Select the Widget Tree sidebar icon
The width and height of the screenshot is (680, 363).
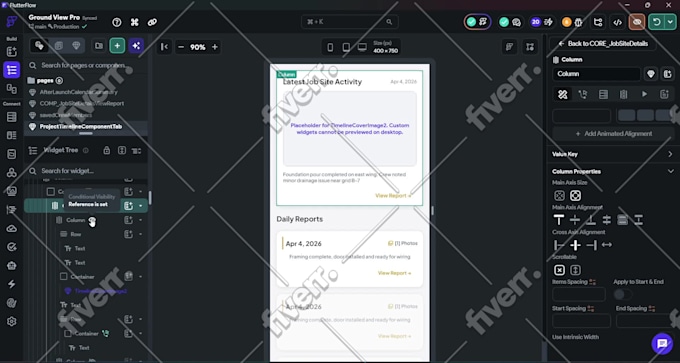[x=12, y=70]
